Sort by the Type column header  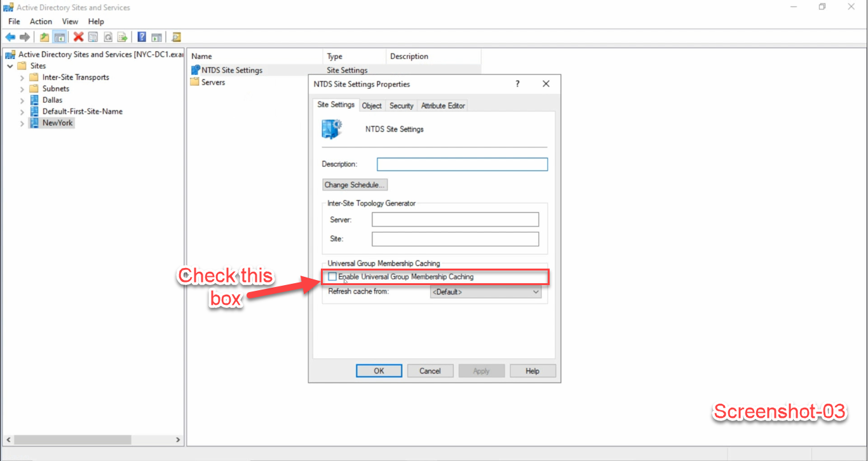click(x=355, y=56)
